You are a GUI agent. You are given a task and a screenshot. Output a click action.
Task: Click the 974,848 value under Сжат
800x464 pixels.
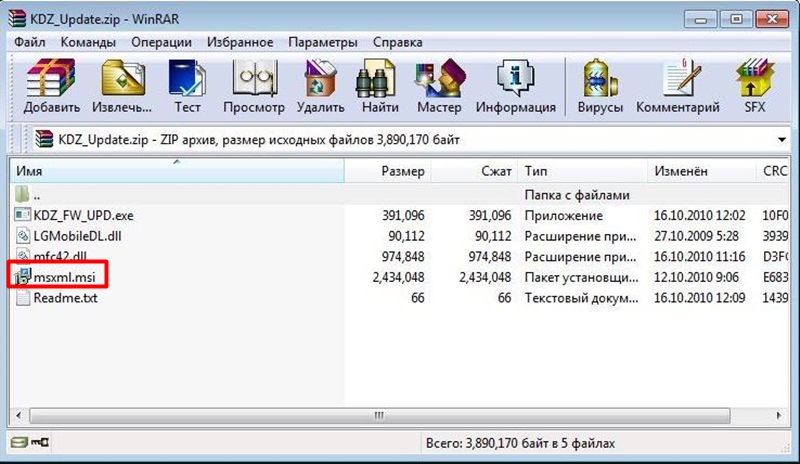point(489,256)
